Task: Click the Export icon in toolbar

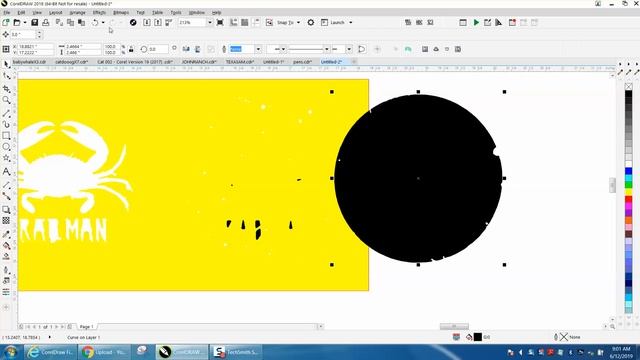Action: (158, 22)
